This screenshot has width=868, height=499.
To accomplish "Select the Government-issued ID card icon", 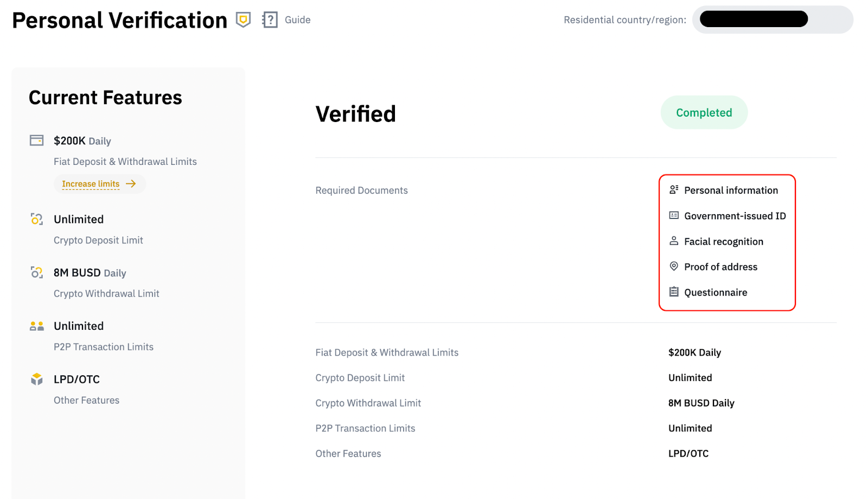I will 673,215.
